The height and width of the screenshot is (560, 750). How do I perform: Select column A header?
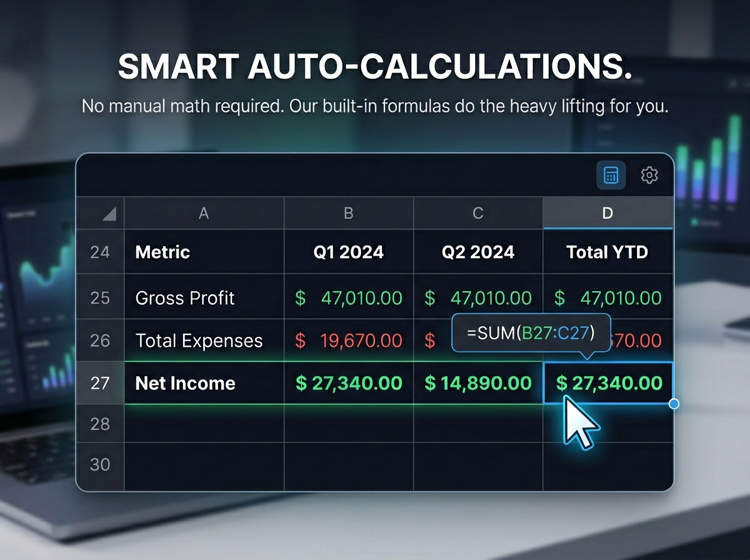pos(204,214)
